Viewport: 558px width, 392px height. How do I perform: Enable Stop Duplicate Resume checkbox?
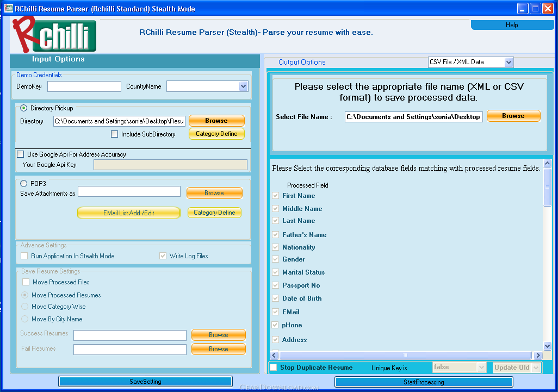pos(274,368)
